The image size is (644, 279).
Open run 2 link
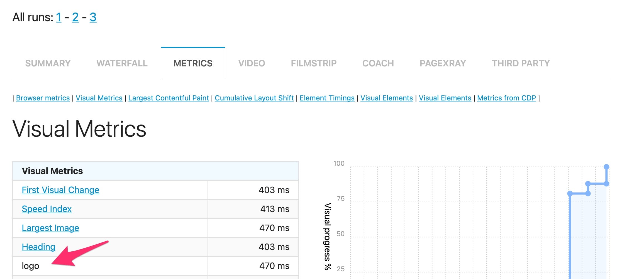click(x=75, y=17)
